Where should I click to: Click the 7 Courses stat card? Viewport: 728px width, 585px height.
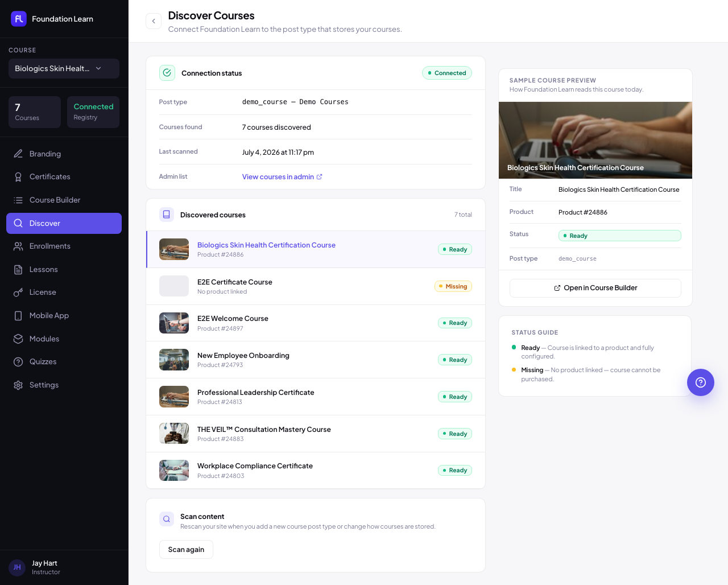pos(35,112)
